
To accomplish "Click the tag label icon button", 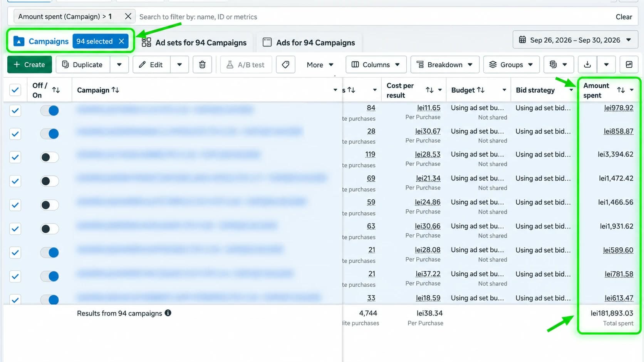I will pos(285,65).
